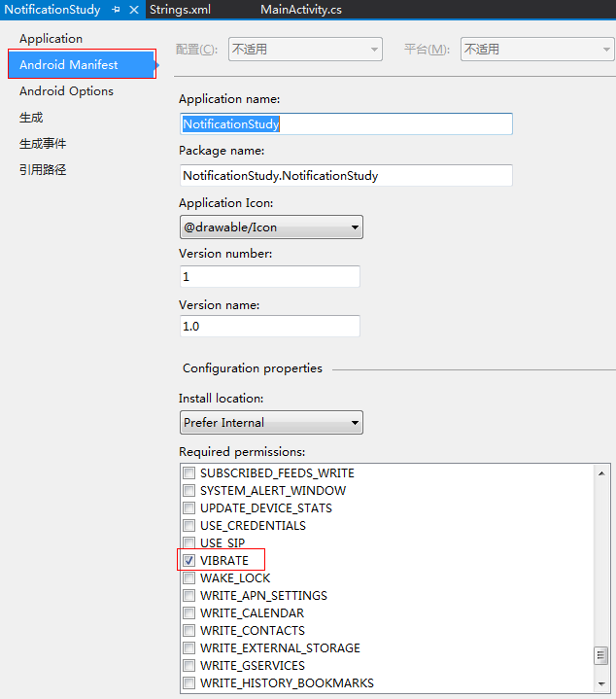Image resolution: width=616 pixels, height=699 pixels.
Task: Check the WRITE_EXTERNAL_STORAGE permission
Action: point(188,647)
